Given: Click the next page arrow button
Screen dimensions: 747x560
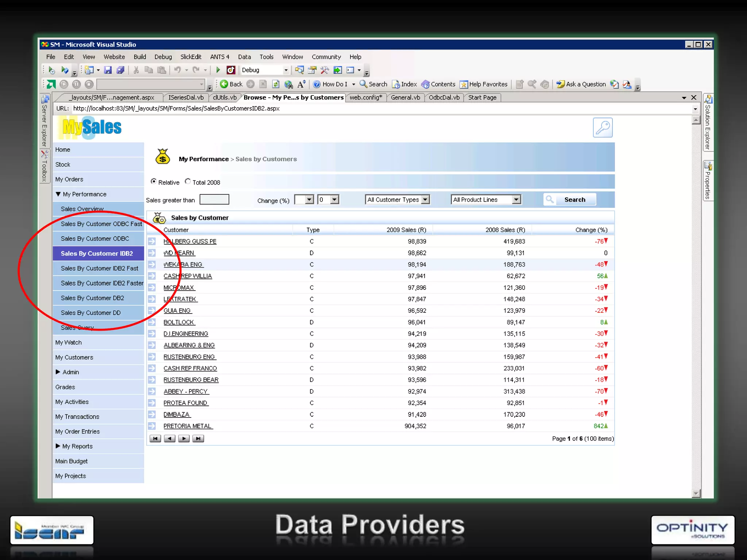Looking at the screenshot, I should pyautogui.click(x=184, y=439).
